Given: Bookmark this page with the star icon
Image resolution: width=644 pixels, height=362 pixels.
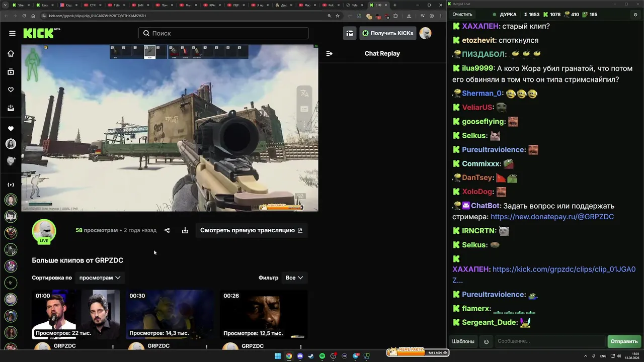Looking at the screenshot, I should [338, 16].
